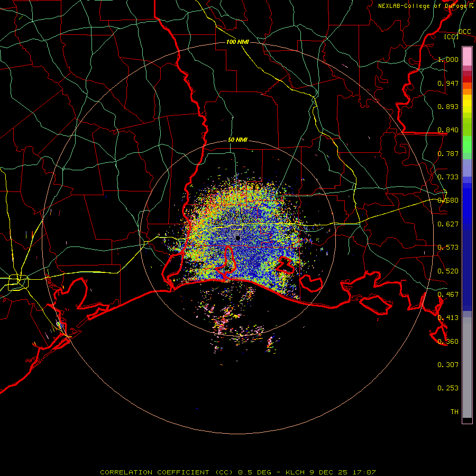Click the DCC product label

click(x=464, y=32)
